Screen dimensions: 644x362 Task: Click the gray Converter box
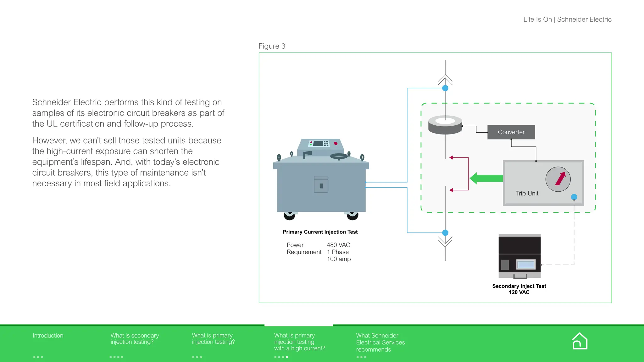pos(511,132)
